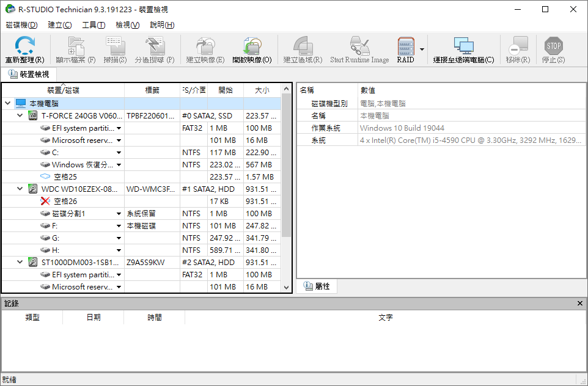The image size is (588, 386).
Task: Select 'Windows 10 Build 19044' value
Action: click(x=402, y=128)
